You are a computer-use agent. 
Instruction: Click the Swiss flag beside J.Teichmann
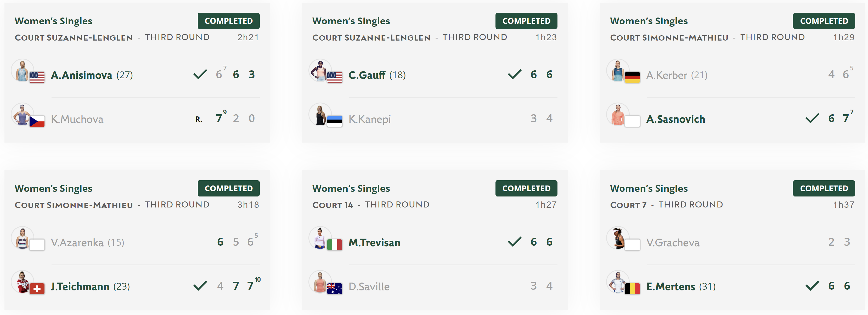37,289
